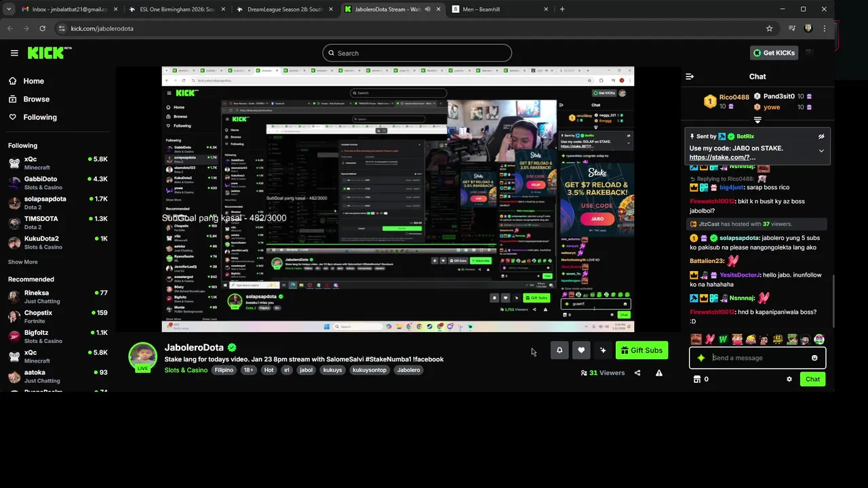The image size is (868, 488).
Task: Hide the pinned BotRix message
Action: (821, 136)
